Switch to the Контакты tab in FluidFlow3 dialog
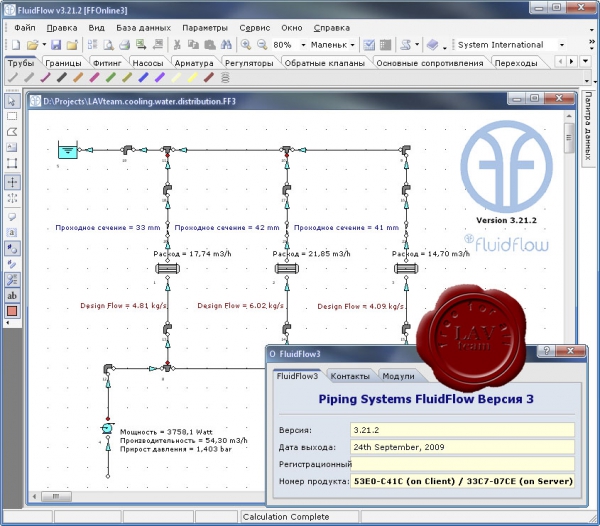 tap(350, 376)
